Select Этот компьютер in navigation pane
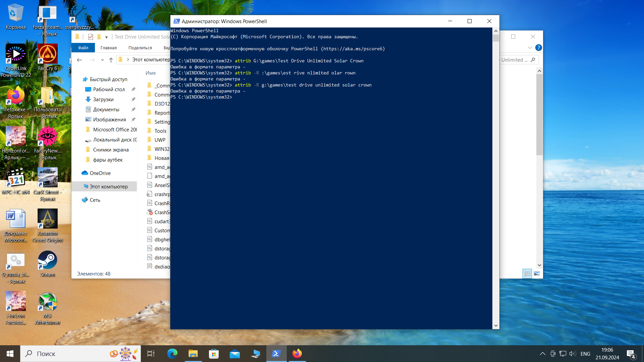 (108, 187)
